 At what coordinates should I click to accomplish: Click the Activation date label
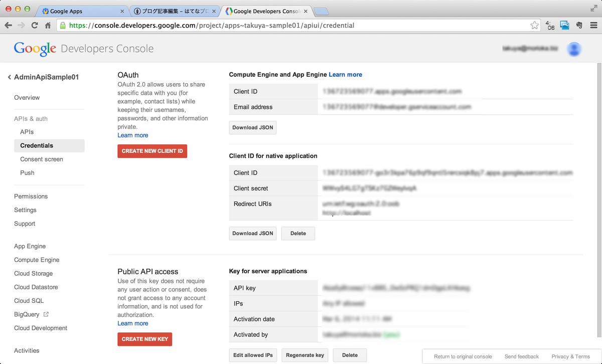254,319
